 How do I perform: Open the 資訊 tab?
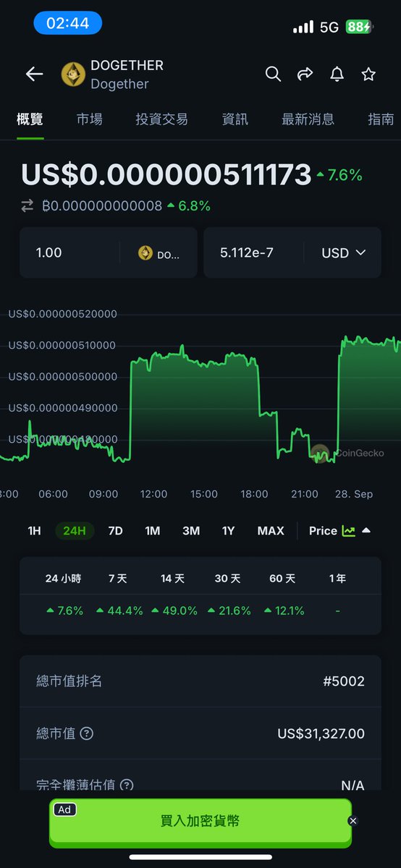point(235,119)
